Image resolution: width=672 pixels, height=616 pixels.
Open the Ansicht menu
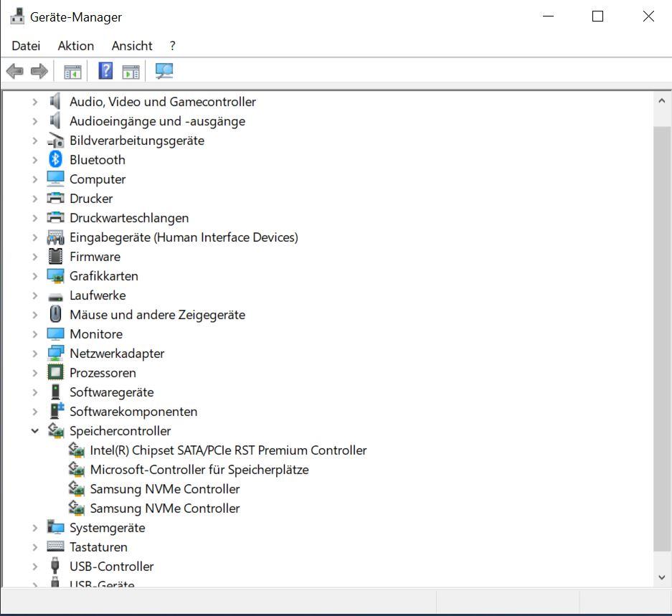pos(132,45)
